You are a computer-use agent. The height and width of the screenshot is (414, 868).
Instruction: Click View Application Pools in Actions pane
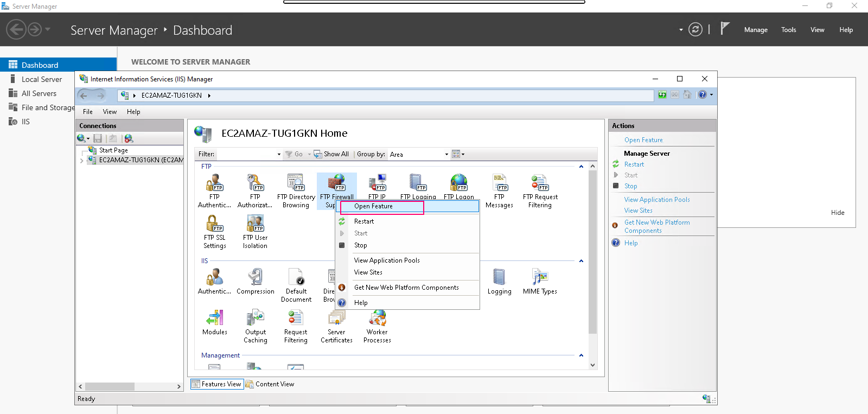point(657,200)
